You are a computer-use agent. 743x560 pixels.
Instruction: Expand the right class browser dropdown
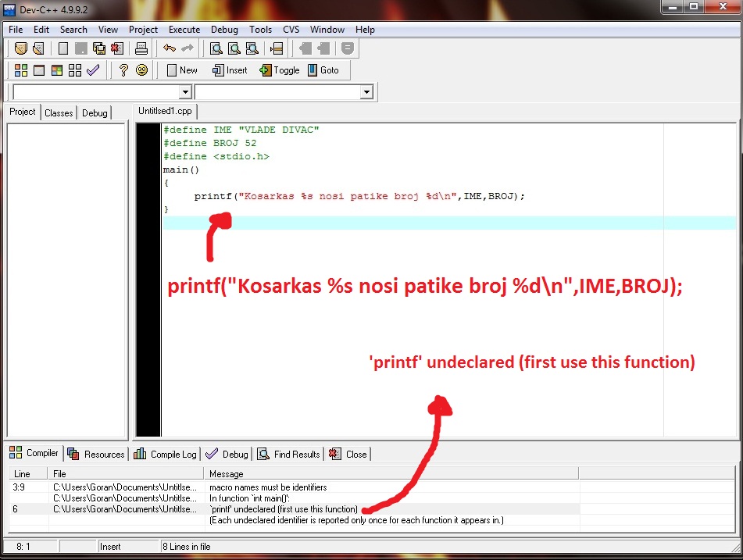366,92
